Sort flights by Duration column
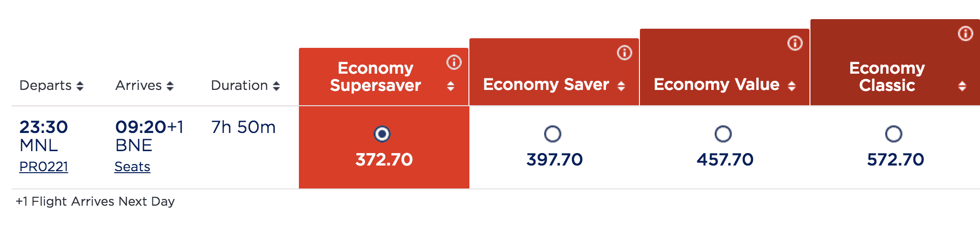The image size is (980, 243). [x=245, y=86]
